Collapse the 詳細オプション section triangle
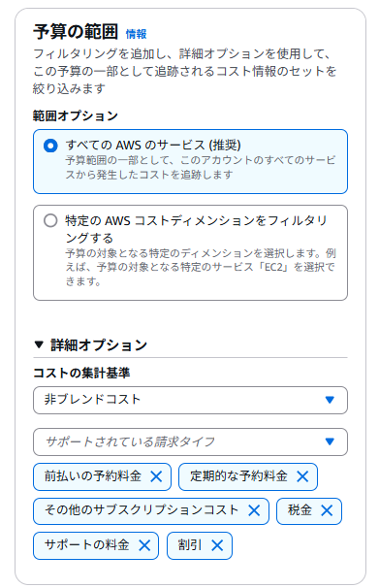379x588 pixels. coord(39,344)
